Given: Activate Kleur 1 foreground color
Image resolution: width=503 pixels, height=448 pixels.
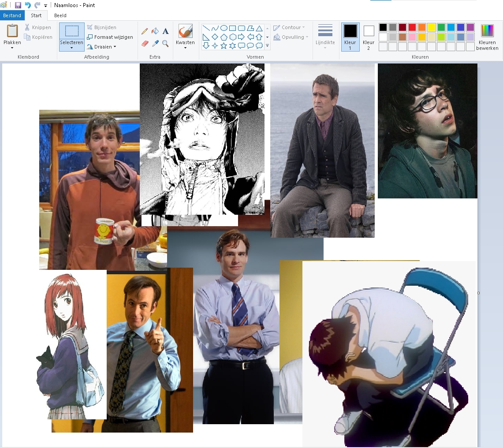Looking at the screenshot, I should 350,37.
